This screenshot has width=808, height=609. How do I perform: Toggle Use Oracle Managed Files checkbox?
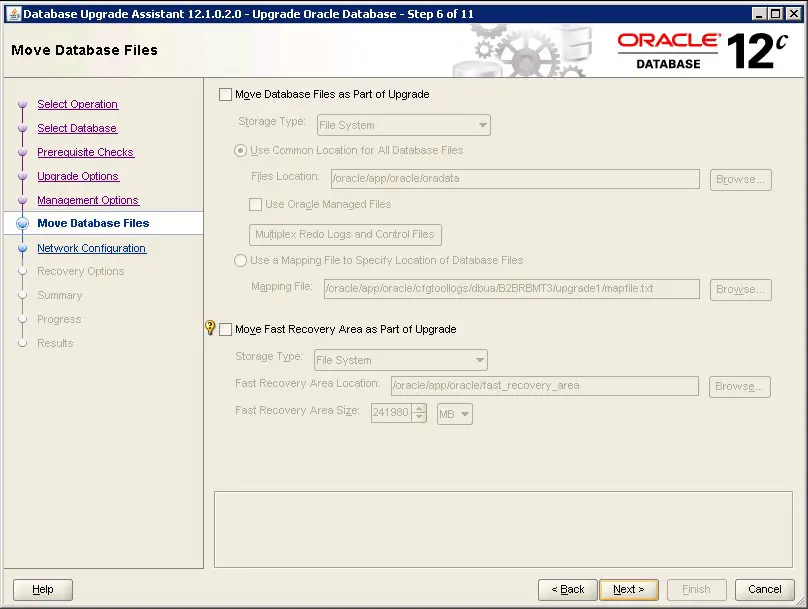coord(255,205)
